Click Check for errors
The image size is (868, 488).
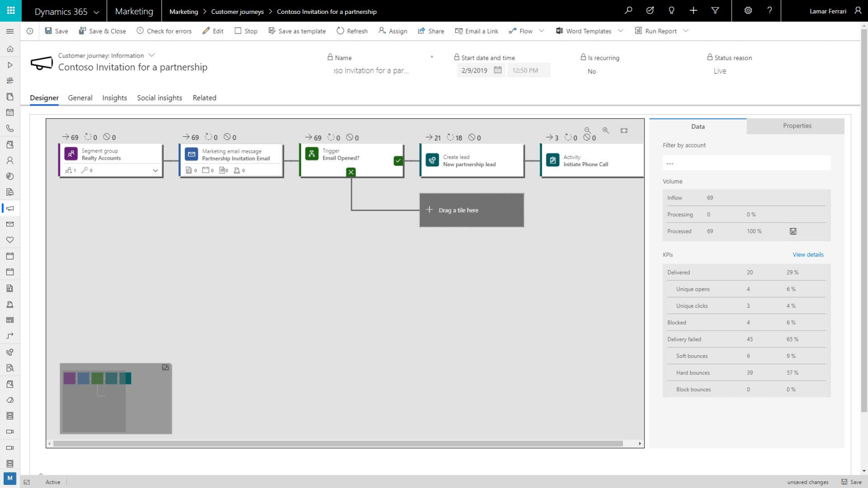(x=164, y=31)
